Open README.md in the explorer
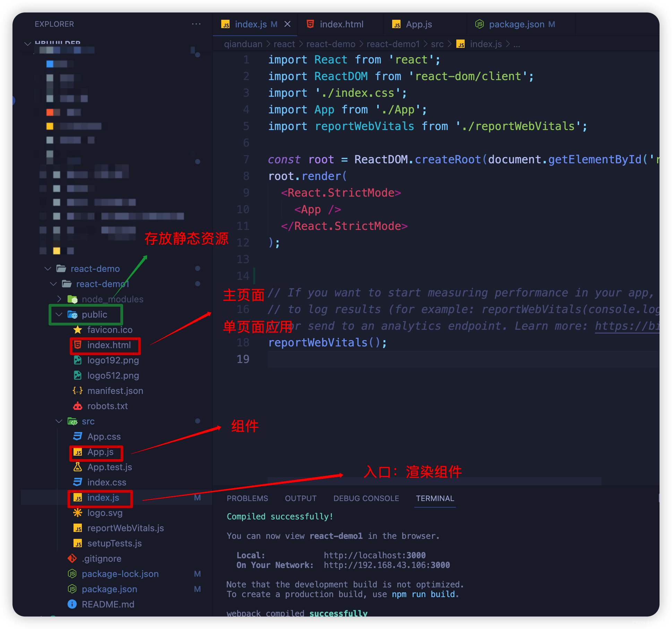Viewport: 672px width, 629px height. pos(108,604)
